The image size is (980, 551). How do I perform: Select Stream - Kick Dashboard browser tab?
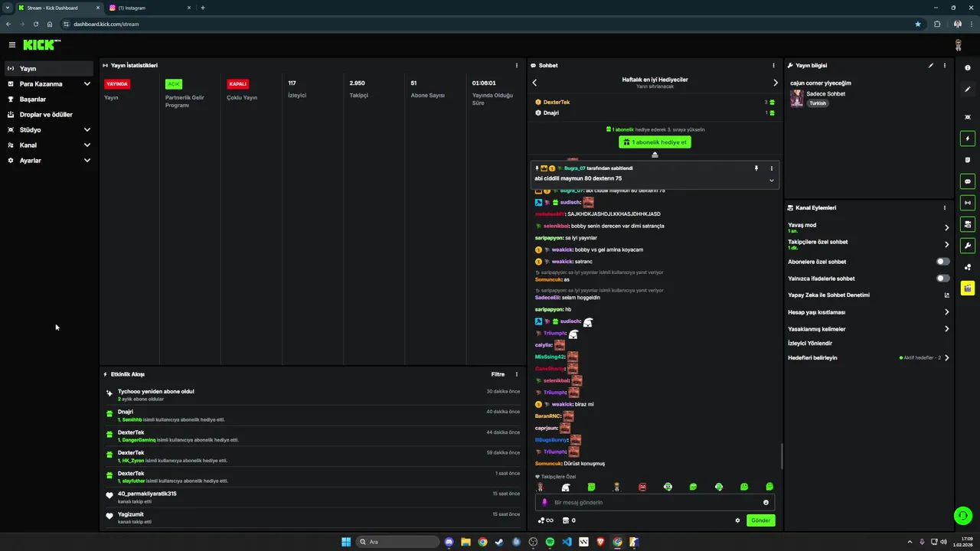click(x=58, y=8)
